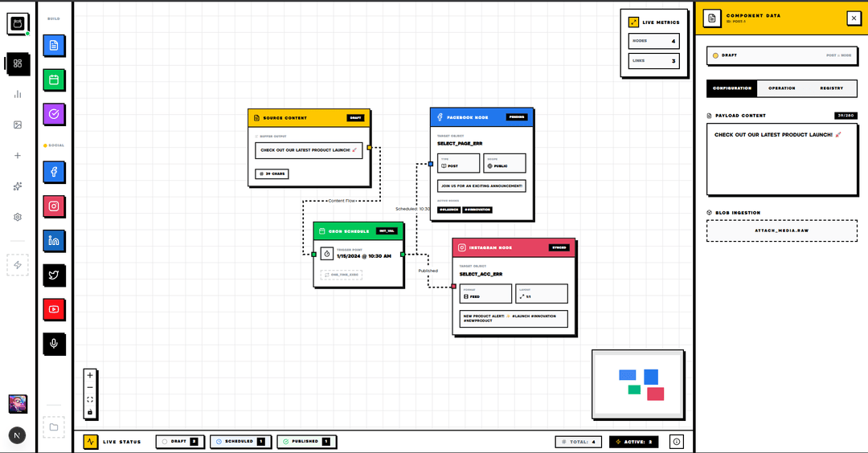
Task: Add a Facebook node from the palette
Action: 54,172
